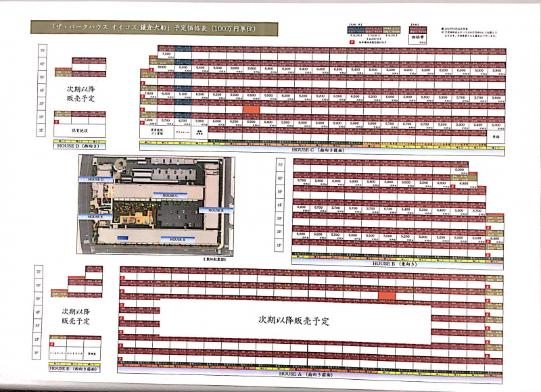The height and width of the screenshot is (392, 541).
Task: Click the HOUSE A marker on the site map
Action: [177, 239]
